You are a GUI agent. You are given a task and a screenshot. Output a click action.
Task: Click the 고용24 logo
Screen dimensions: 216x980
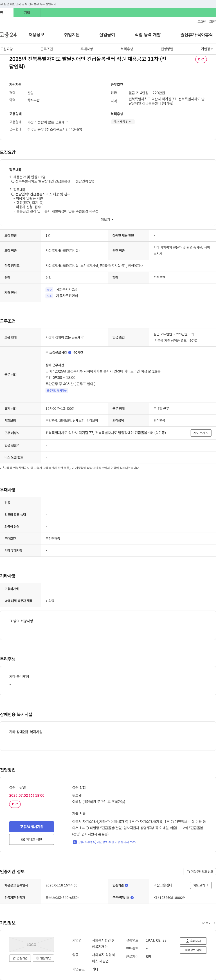tap(8, 35)
